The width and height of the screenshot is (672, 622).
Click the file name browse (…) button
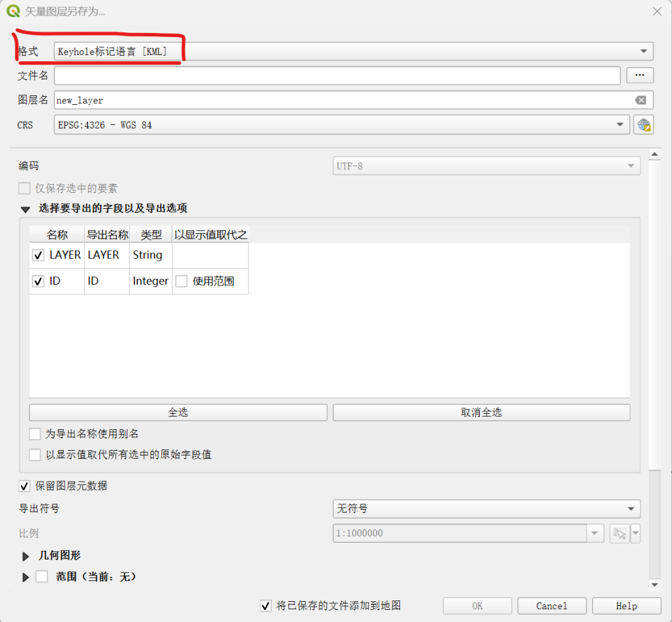640,75
